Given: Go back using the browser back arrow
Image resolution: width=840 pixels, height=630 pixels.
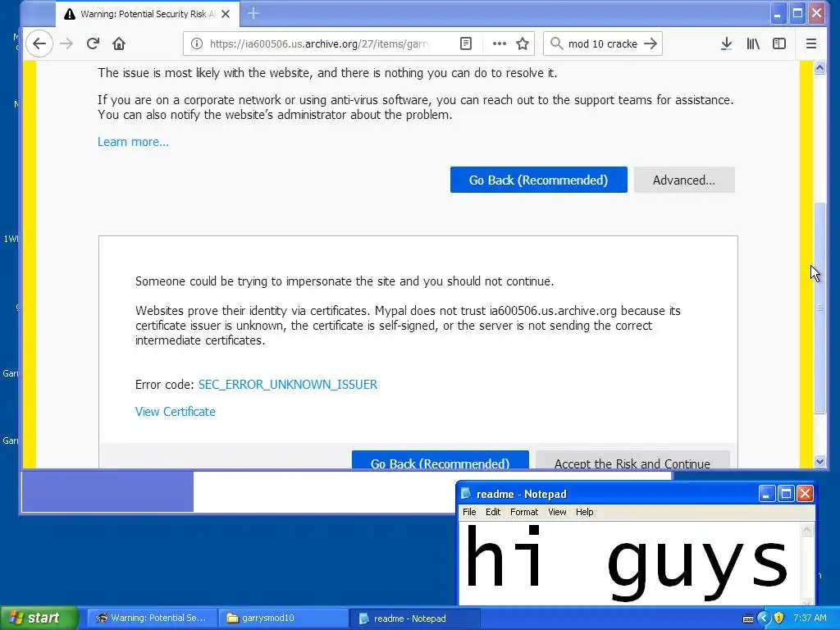Looking at the screenshot, I should pyautogui.click(x=39, y=44).
